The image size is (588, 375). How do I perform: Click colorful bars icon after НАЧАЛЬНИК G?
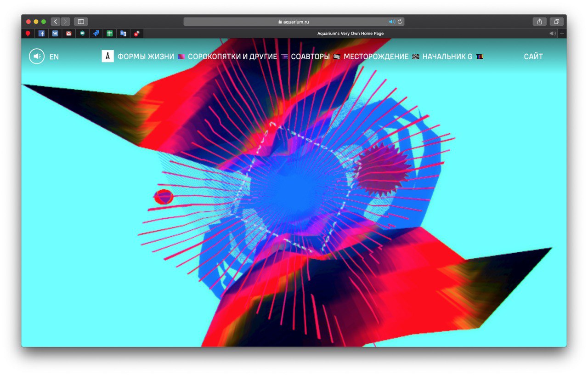(x=480, y=57)
